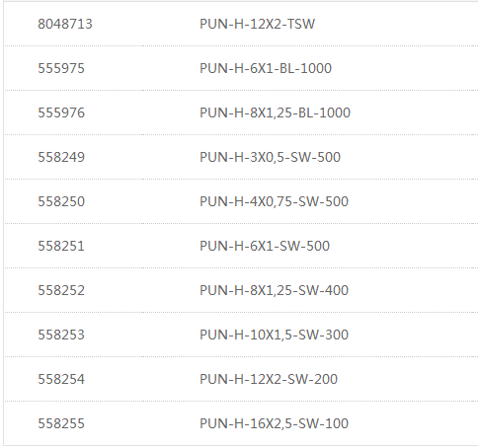Select part number 555975
Image resolution: width=478 pixels, height=448 pixels.
coord(61,68)
